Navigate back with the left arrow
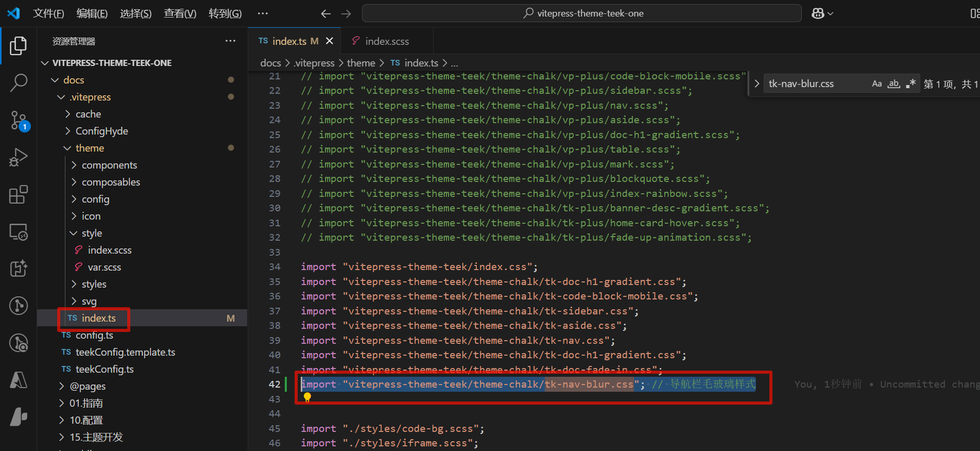This screenshot has width=980, height=451. 325,13
